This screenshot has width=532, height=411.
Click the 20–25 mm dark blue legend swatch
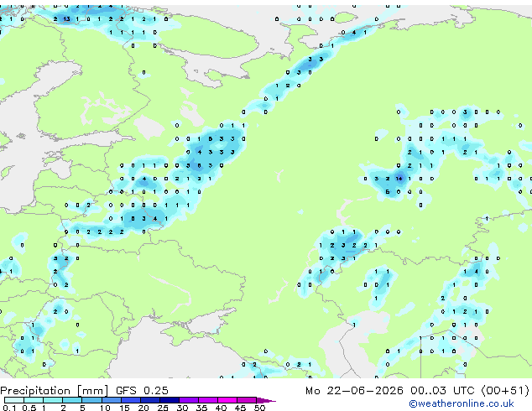[x=150, y=400]
